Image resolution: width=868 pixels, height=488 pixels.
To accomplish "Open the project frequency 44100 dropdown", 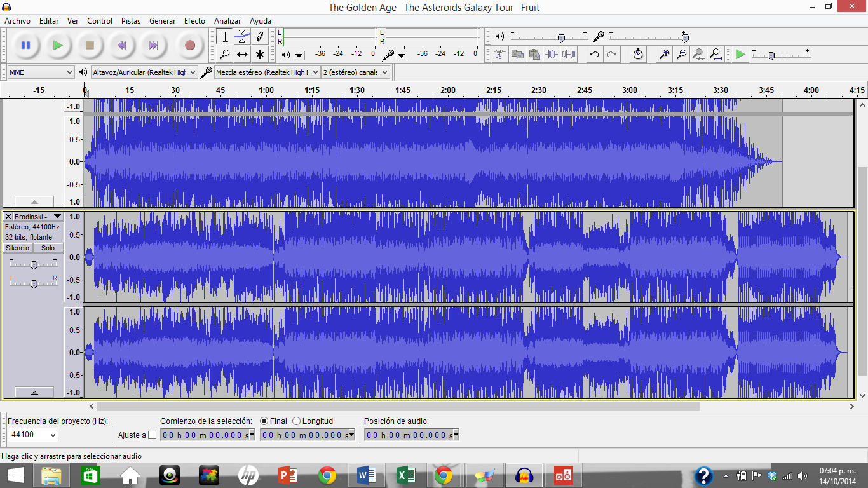I will pyautogui.click(x=33, y=435).
